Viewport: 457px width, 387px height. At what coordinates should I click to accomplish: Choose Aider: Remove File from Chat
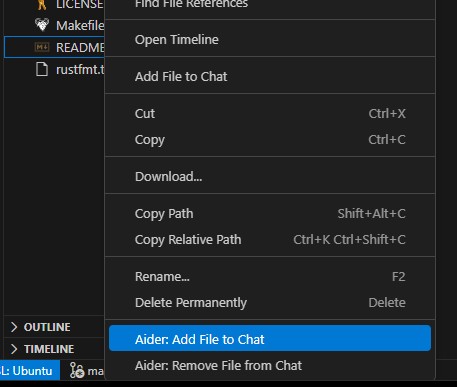tap(270, 366)
